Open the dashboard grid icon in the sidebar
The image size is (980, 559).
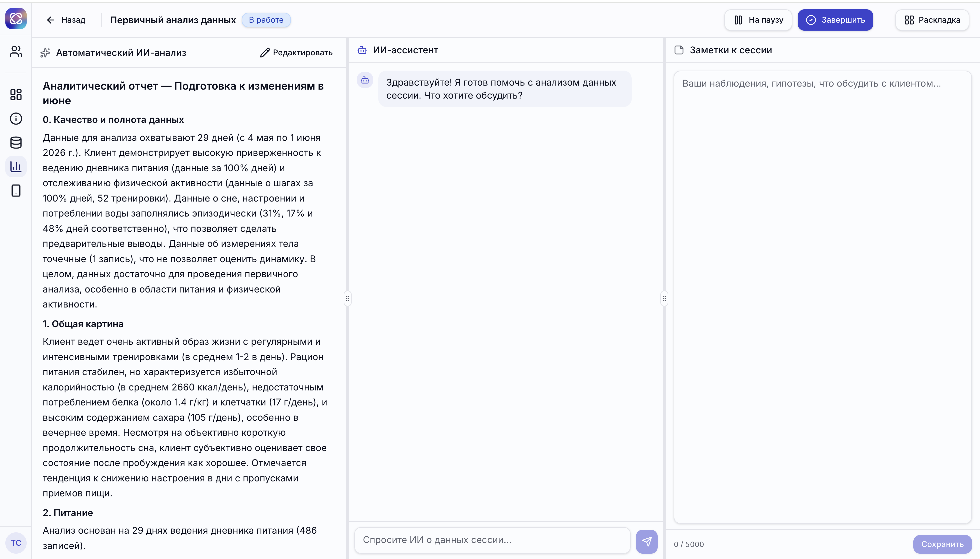click(x=16, y=95)
